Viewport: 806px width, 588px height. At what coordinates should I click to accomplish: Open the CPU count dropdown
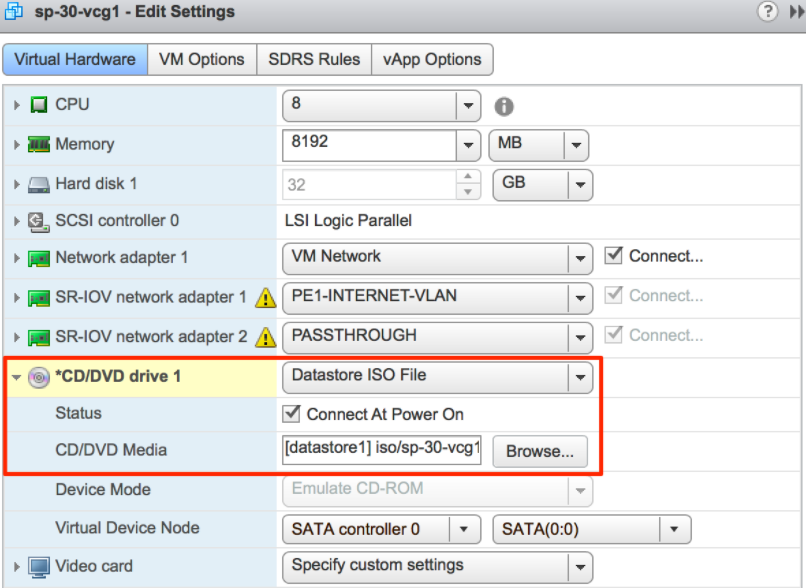(468, 105)
